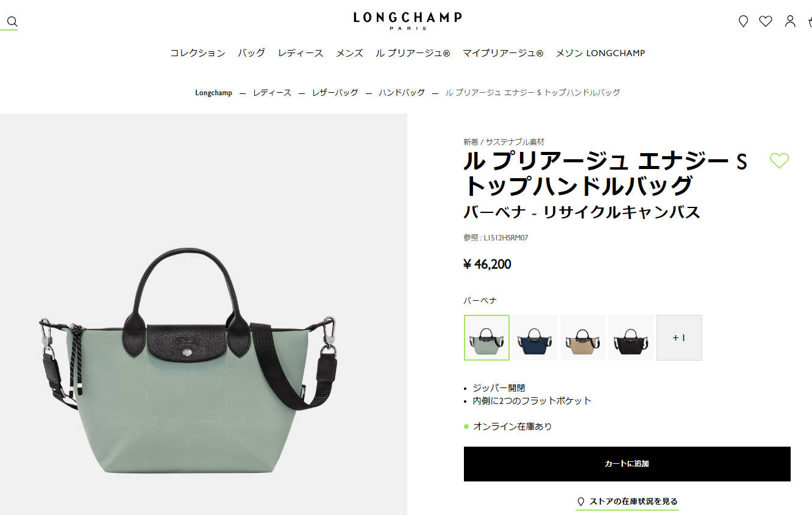Viewport: 812px width, 515px height.
Task: Open the メゾン LONGCHAMP menu
Action: [600, 53]
